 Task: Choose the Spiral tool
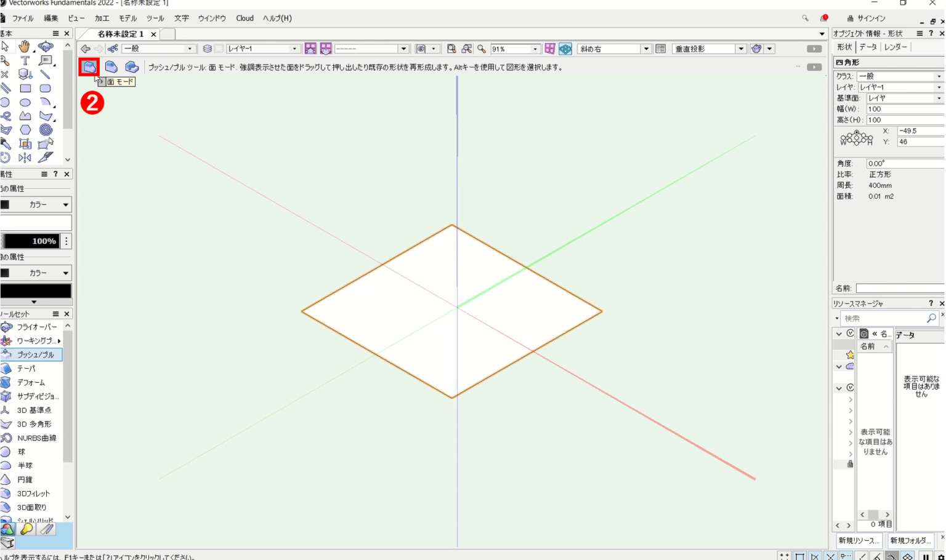tap(46, 130)
